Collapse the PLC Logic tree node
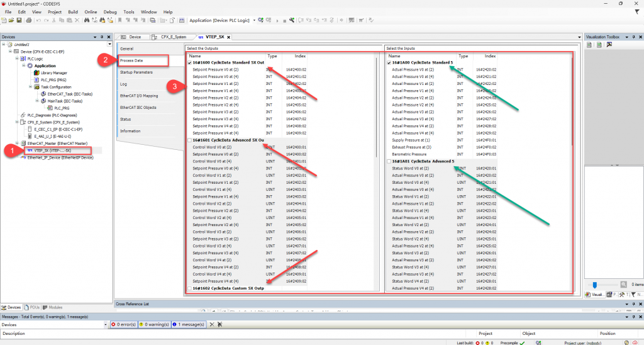 tap(17, 59)
